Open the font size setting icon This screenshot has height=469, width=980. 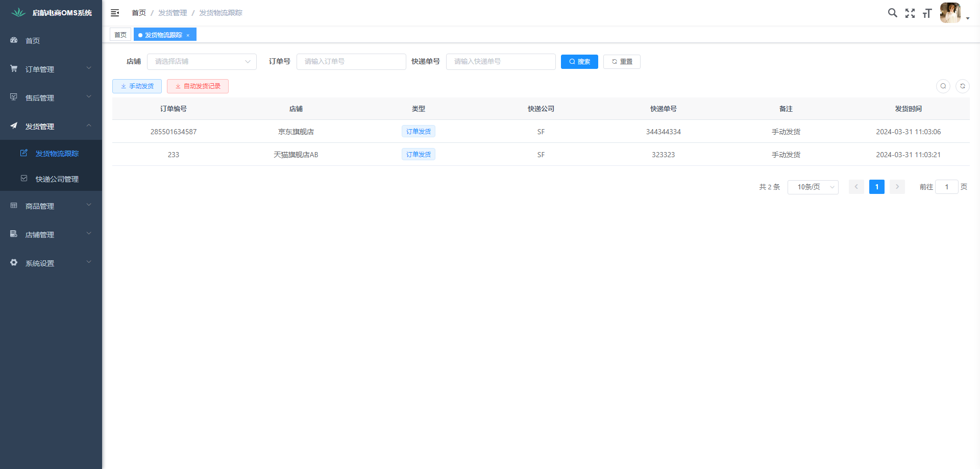click(x=927, y=13)
